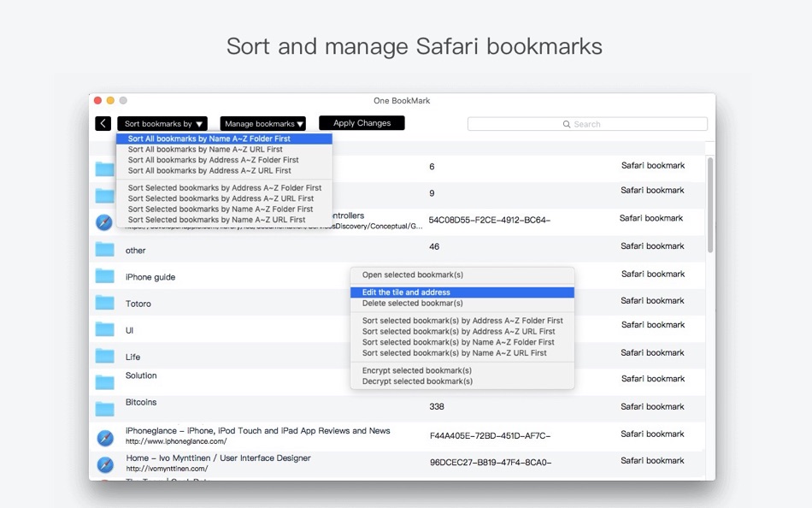Select the iPhoneglance bookmark title
This screenshot has width=812, height=508.
point(258,431)
